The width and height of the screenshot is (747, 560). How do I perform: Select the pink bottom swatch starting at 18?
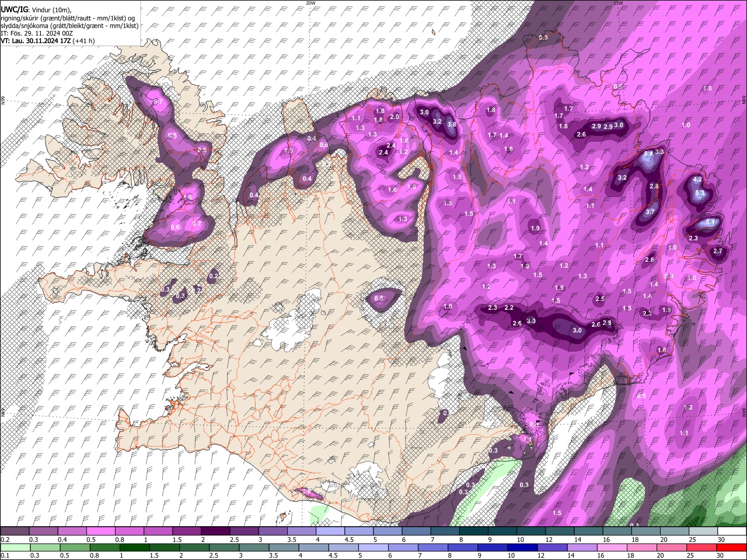coord(641,548)
